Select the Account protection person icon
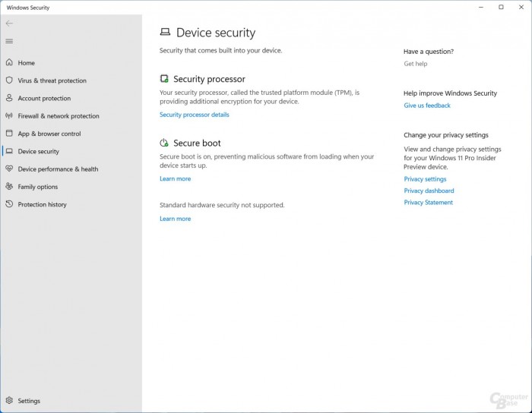The height and width of the screenshot is (413, 532). point(9,99)
